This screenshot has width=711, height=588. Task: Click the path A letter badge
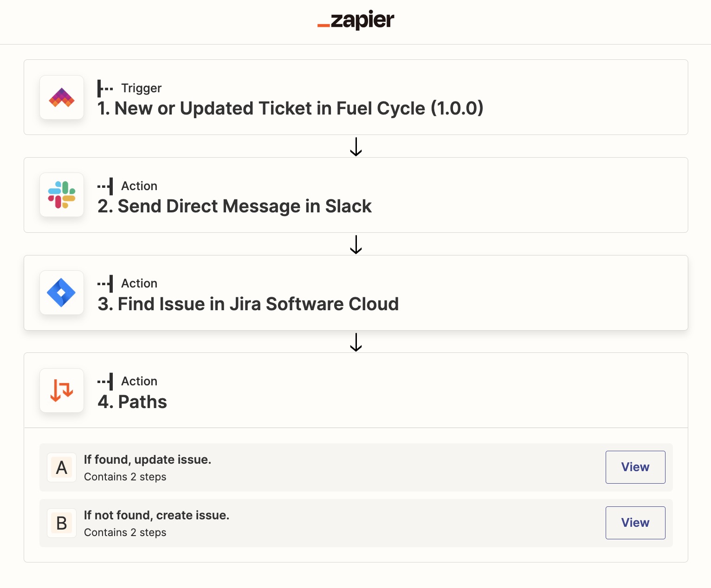(x=62, y=467)
